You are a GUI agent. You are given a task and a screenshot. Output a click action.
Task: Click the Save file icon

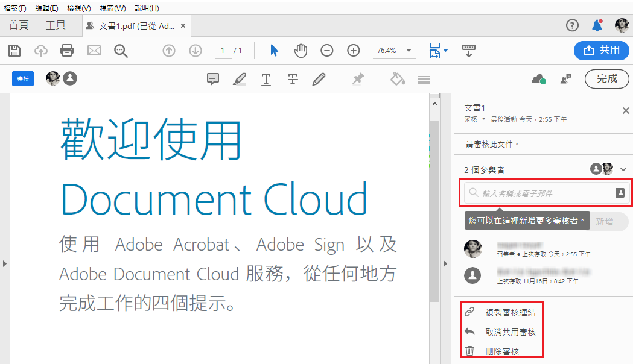pyautogui.click(x=14, y=51)
